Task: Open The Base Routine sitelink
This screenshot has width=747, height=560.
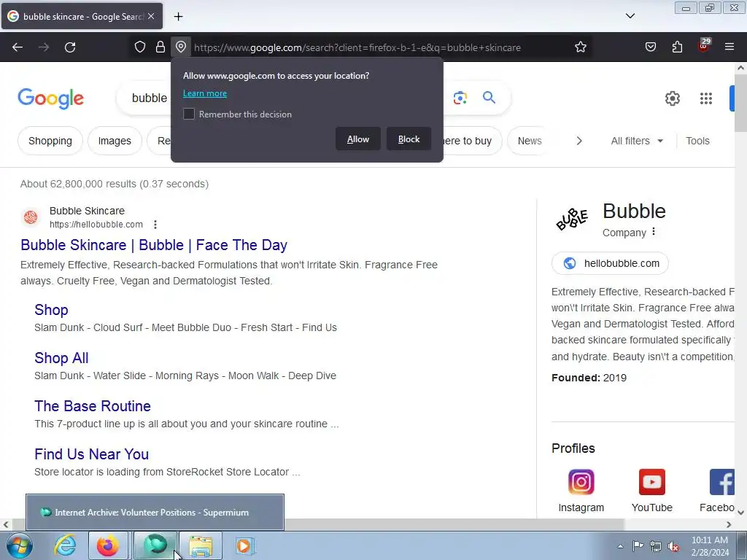Action: (93, 405)
